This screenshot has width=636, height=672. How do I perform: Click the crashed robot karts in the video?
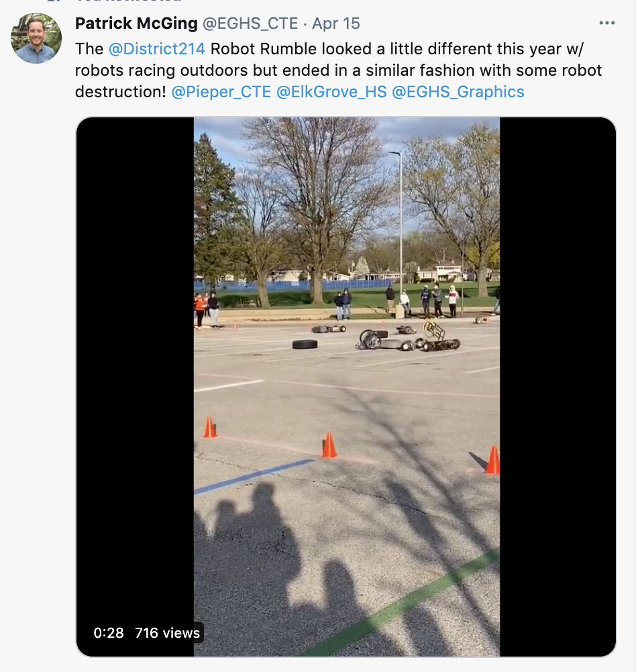pos(408,339)
